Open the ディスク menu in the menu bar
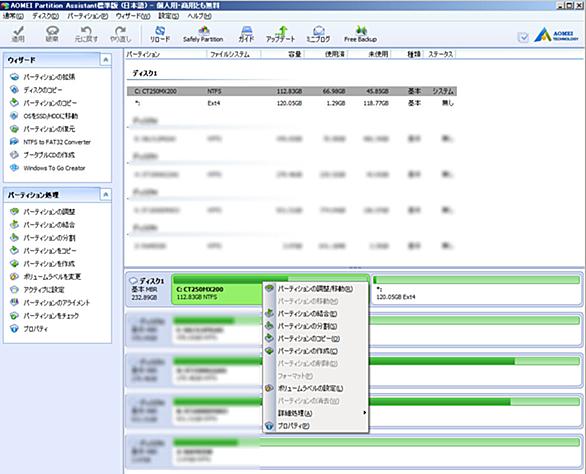This screenshot has height=474, width=586. point(46,16)
